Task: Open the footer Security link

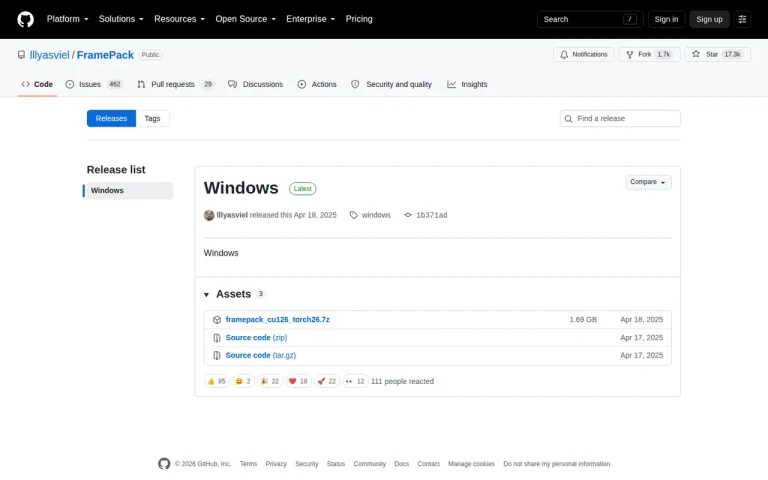Action: [x=307, y=464]
